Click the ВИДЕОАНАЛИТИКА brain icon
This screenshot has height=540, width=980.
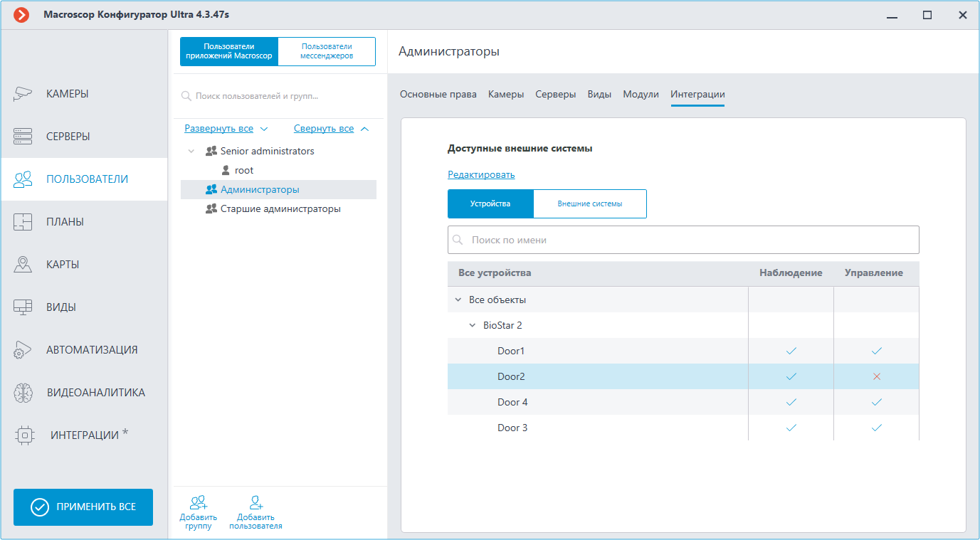[x=23, y=393]
